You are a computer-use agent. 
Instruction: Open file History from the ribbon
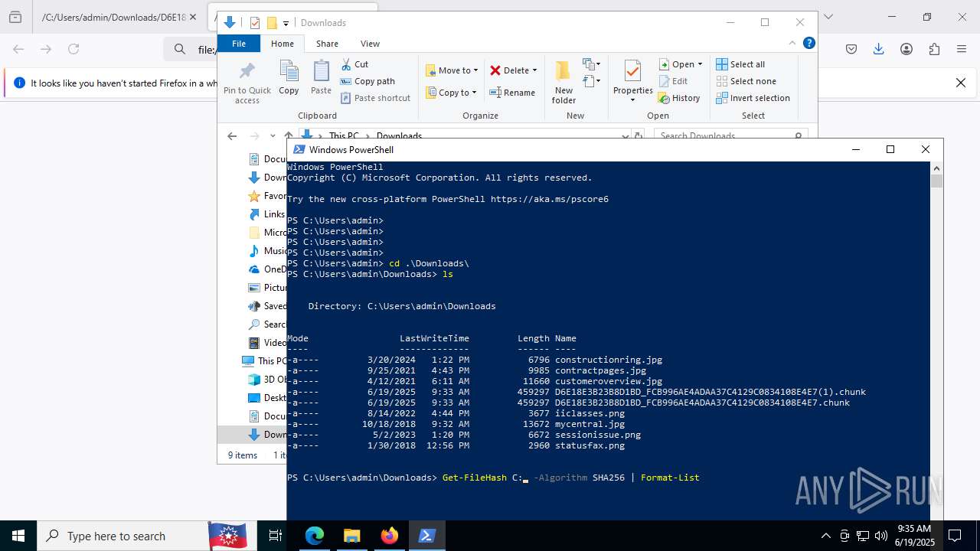(x=679, y=98)
